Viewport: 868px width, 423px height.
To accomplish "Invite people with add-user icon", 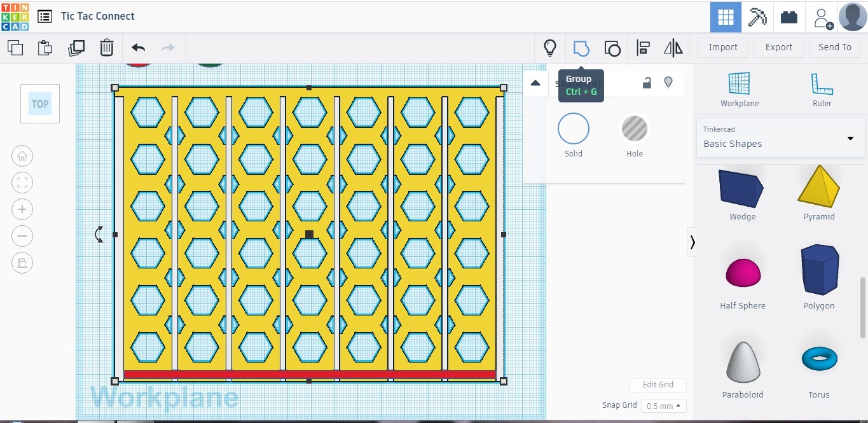I will pos(823,18).
